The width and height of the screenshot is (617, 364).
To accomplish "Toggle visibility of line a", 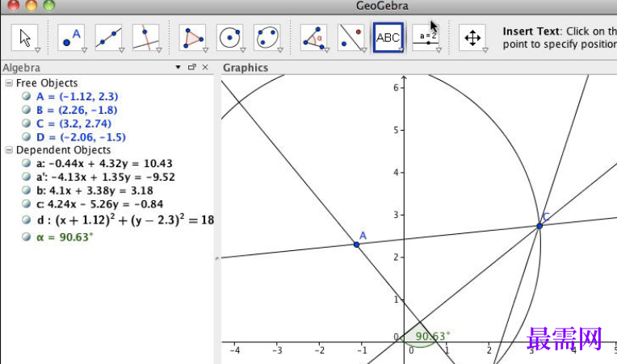I will pos(27,163).
